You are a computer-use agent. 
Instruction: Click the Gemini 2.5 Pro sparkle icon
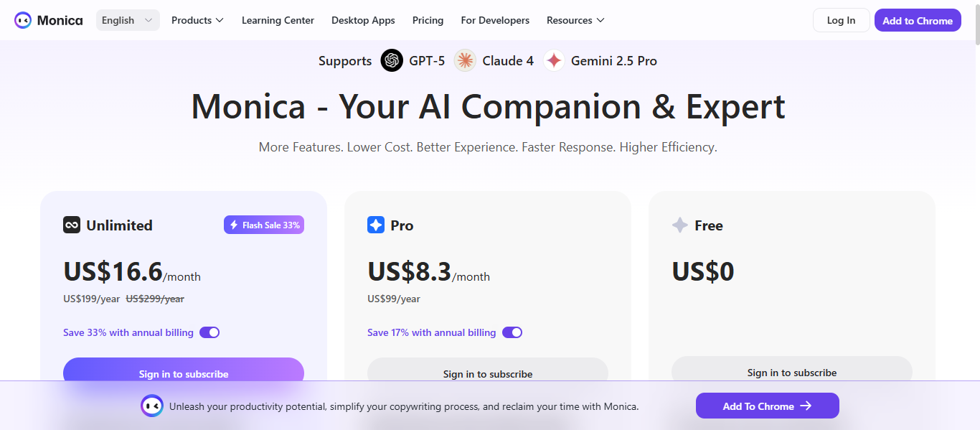point(554,61)
